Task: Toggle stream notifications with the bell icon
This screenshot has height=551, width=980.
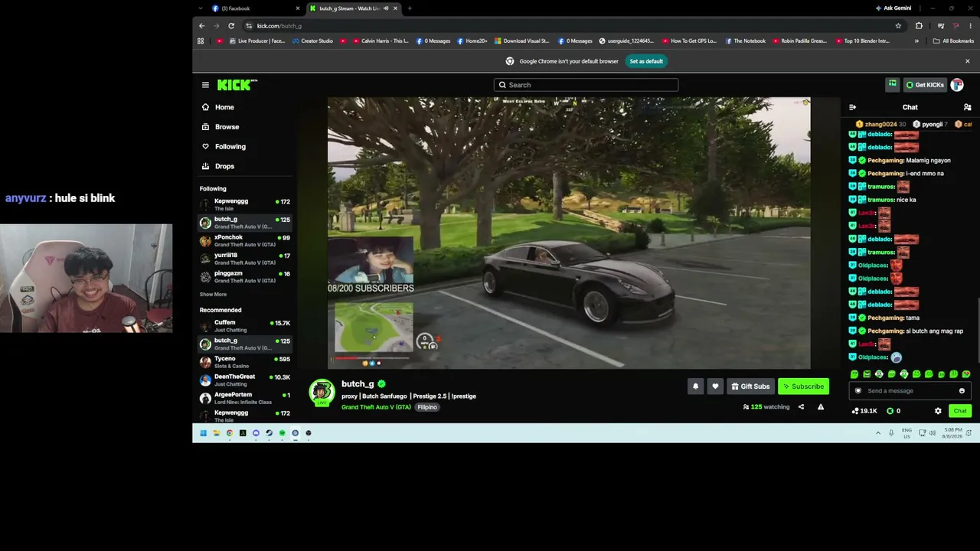Action: (x=696, y=386)
